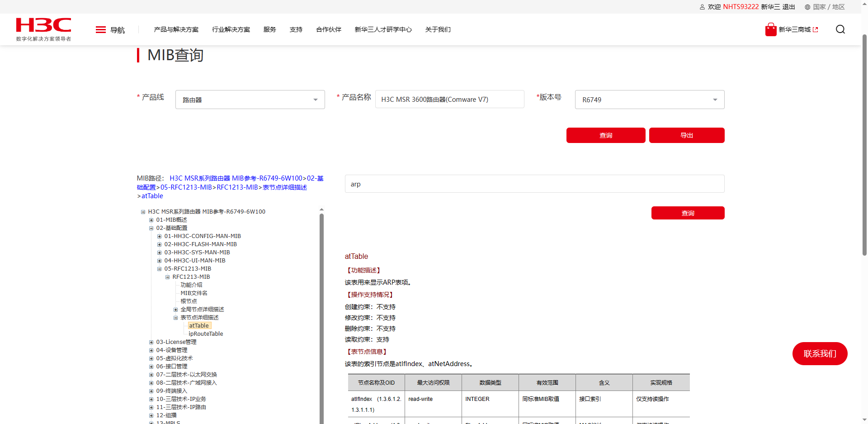Click the external link icon after 新华三商城
Image resolution: width=868 pixels, height=424 pixels.
click(x=816, y=29)
